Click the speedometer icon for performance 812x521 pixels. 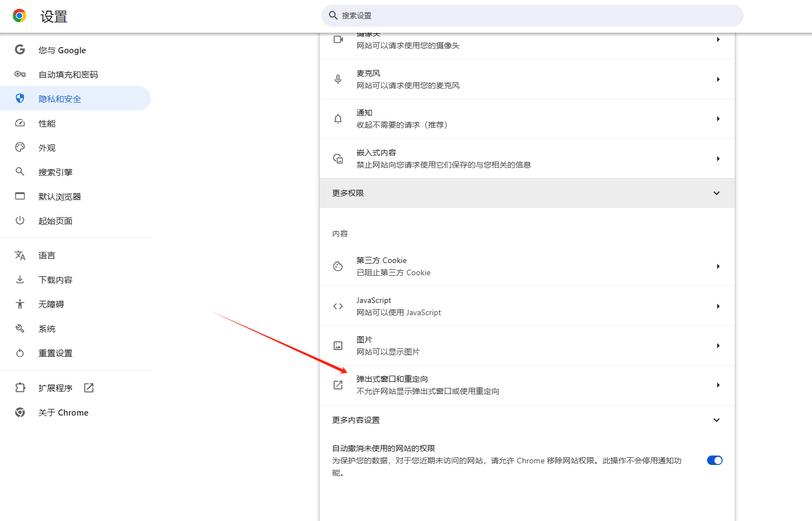tap(20, 123)
